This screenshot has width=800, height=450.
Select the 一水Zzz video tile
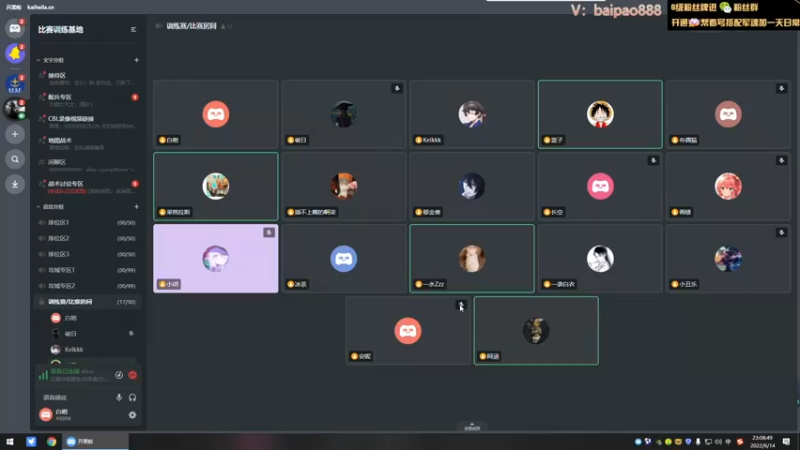coord(472,259)
